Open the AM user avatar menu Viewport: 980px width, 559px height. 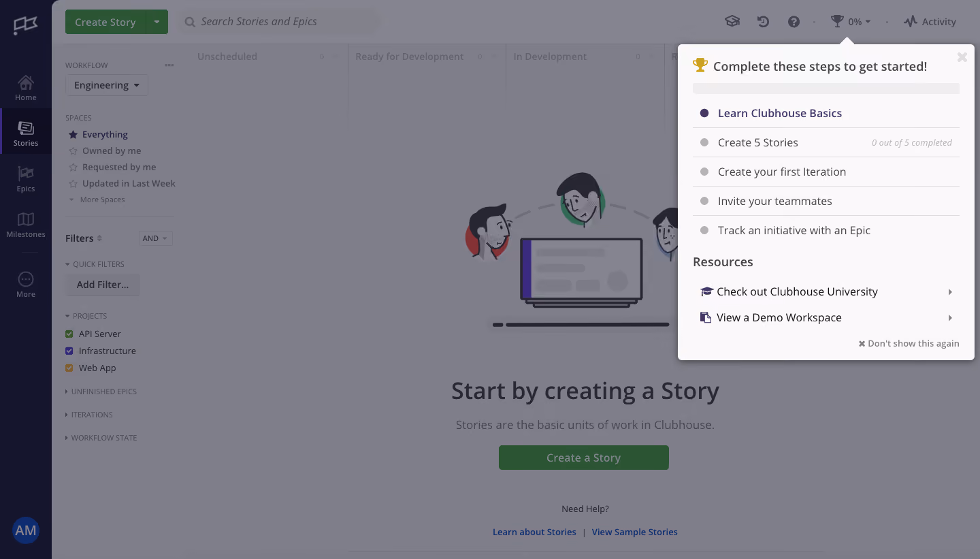26,530
